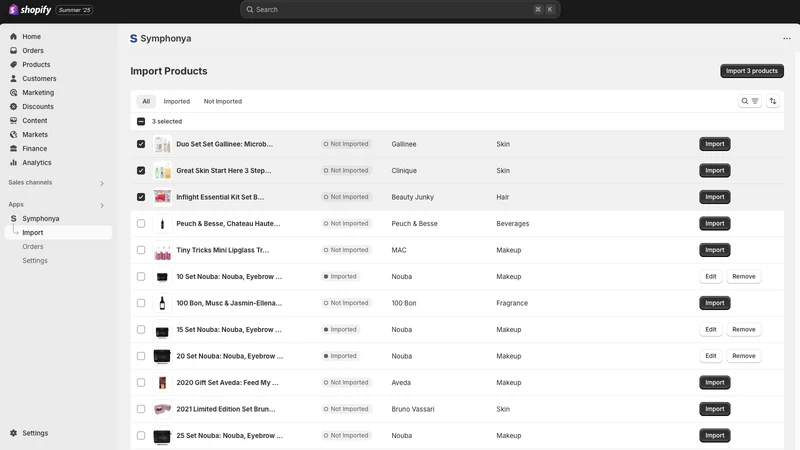Open Settings under the Symphonya app
Screen dimensions: 800x450
point(35,261)
